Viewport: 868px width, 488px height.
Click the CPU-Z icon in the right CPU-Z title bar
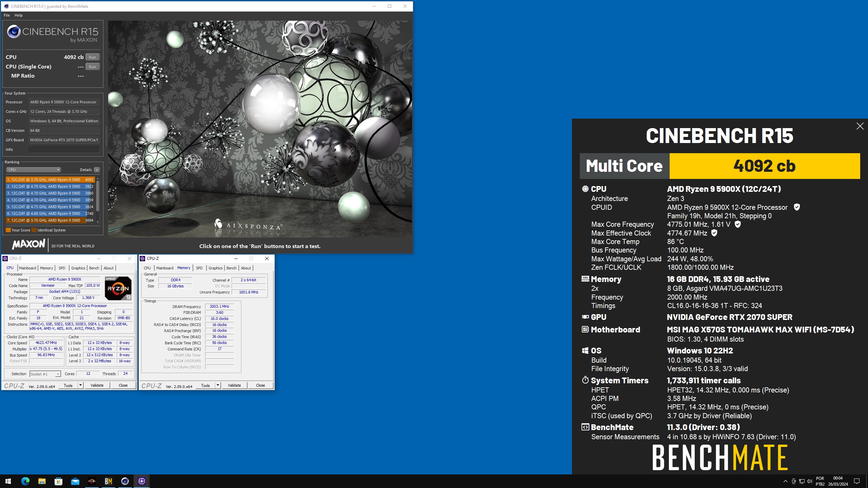(x=142, y=259)
